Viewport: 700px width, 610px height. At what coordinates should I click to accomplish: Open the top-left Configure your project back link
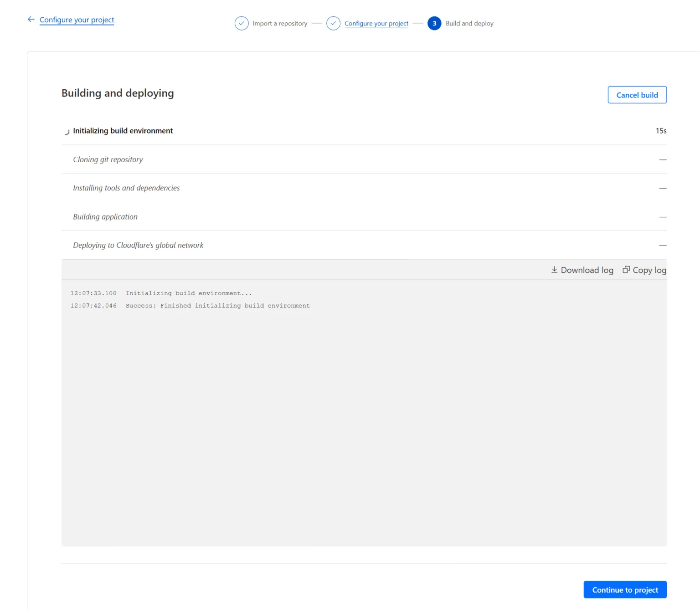(x=77, y=20)
